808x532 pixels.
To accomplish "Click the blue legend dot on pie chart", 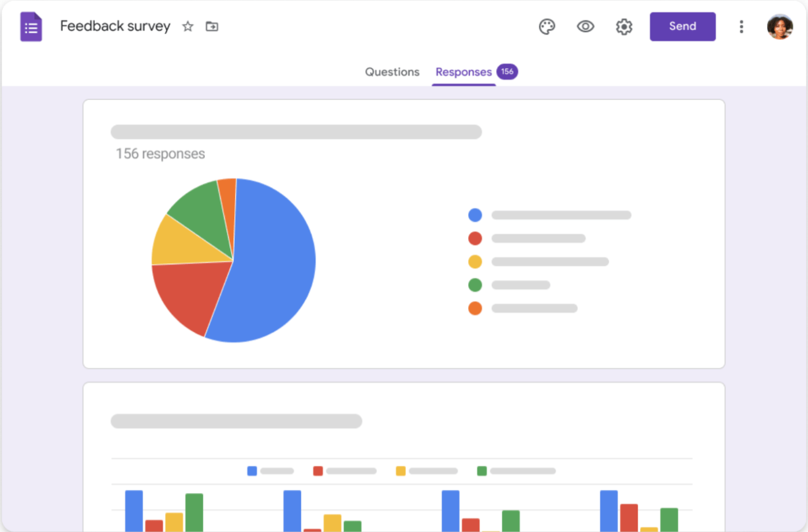I will coord(474,215).
